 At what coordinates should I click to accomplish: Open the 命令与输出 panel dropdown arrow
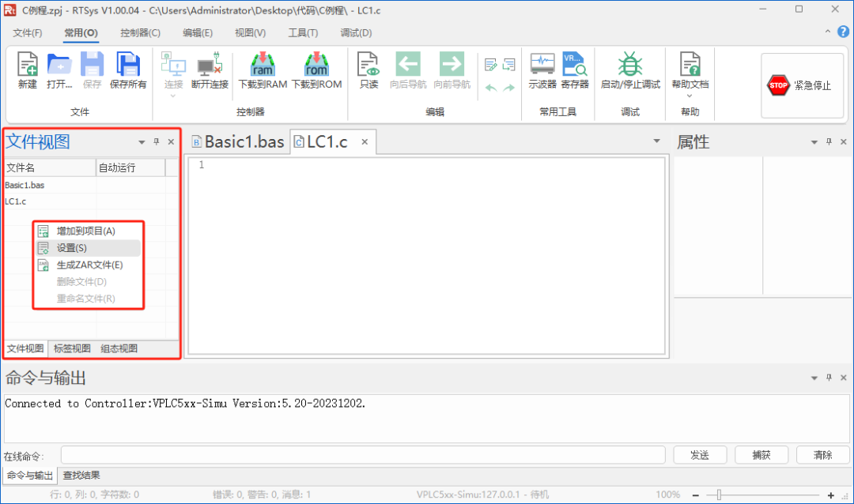tap(814, 378)
